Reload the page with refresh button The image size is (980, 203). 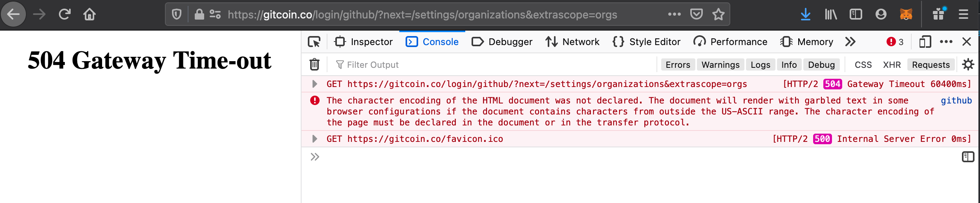64,14
